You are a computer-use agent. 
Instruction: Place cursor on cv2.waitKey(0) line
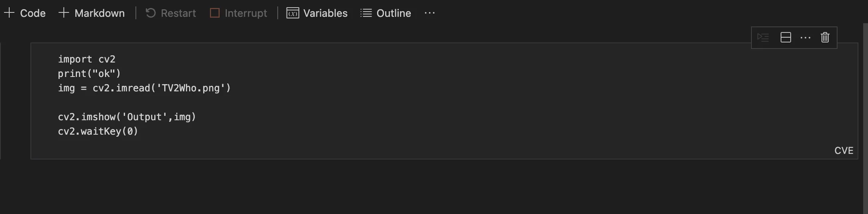click(x=98, y=131)
